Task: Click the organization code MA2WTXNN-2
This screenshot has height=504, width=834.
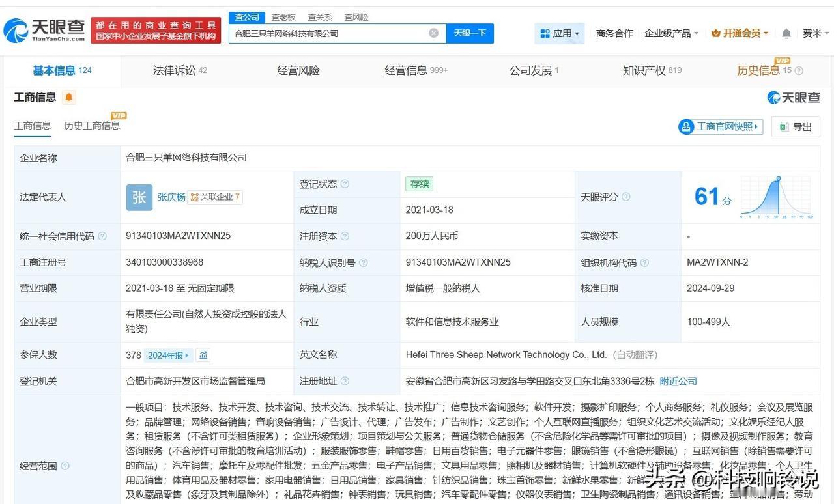Action: (717, 262)
